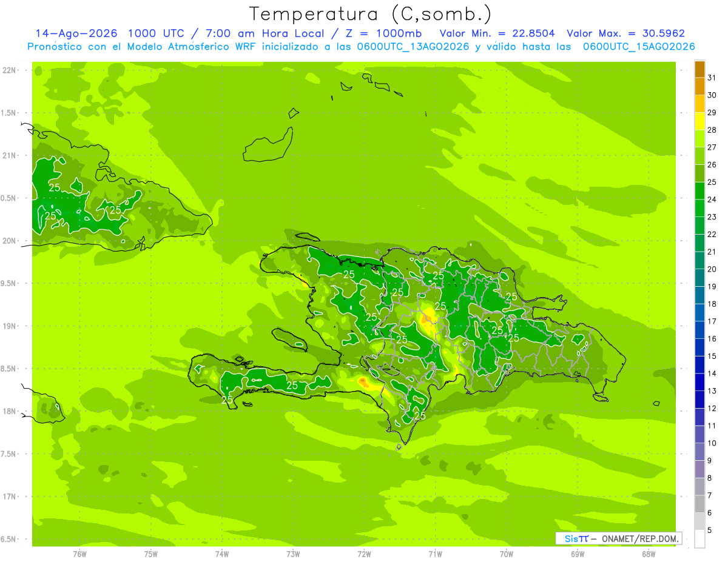Click the dark blue swatch between 12 and 13
Image resolution: width=728 pixels, height=562 pixels.
click(x=699, y=400)
